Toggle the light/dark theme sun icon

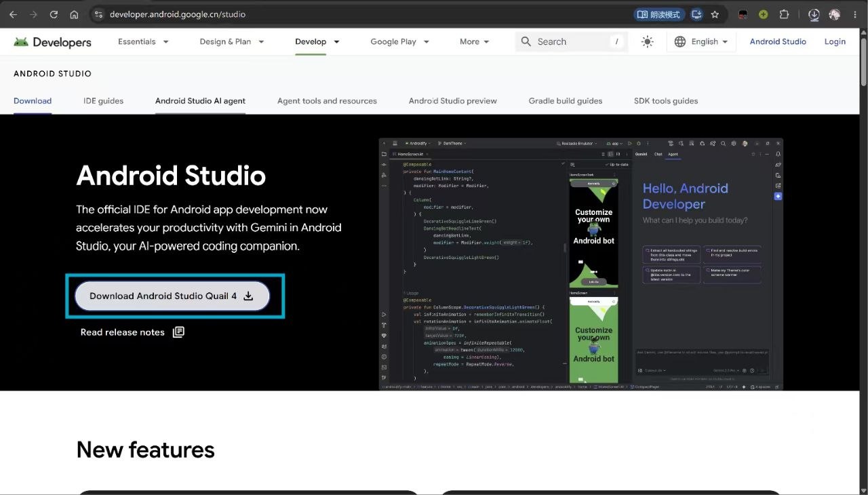[647, 42]
